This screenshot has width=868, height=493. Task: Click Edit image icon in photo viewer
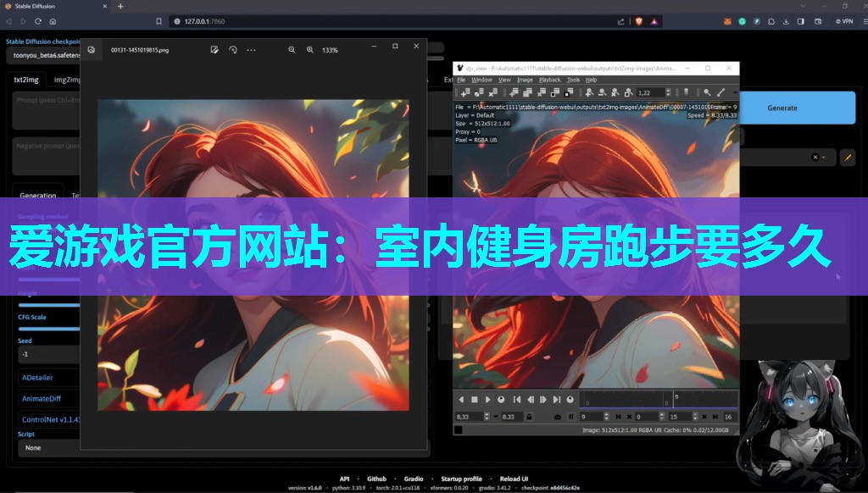click(x=214, y=50)
